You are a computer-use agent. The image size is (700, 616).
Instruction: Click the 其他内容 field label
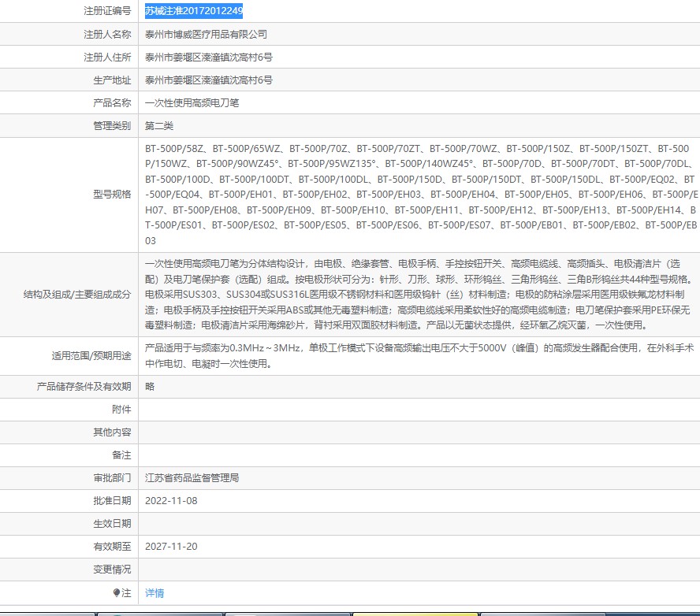point(112,432)
